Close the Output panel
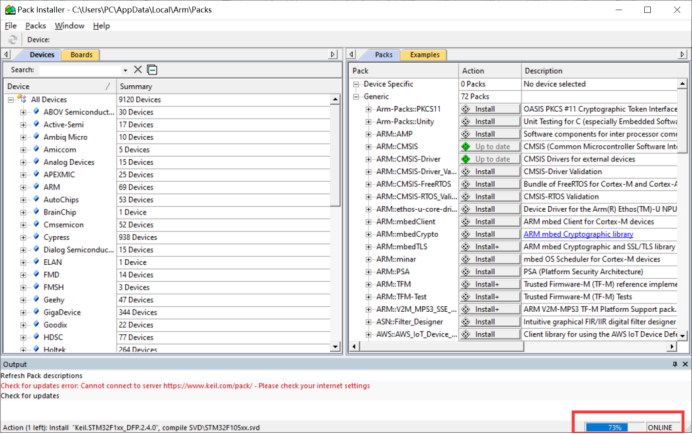Screen dimensions: 692x434 pos(685,364)
